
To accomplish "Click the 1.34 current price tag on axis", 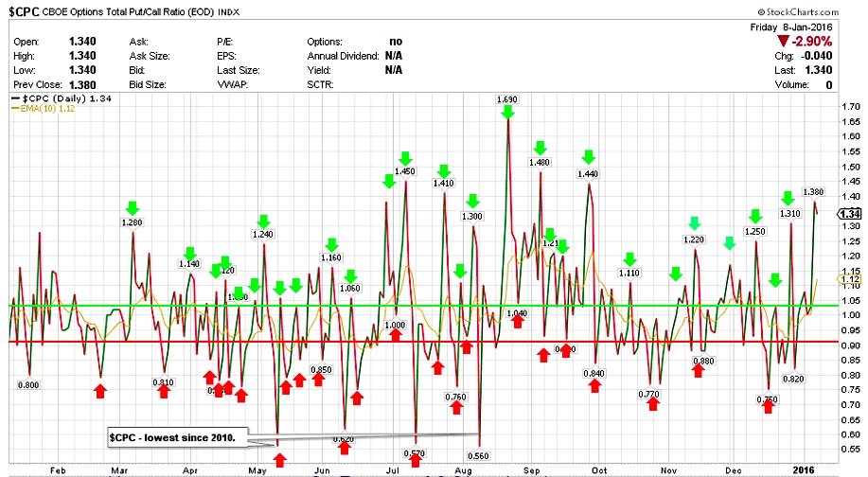I will (x=849, y=214).
